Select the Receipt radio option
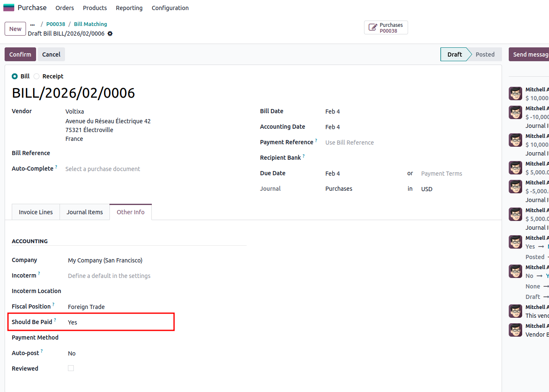 [37, 76]
